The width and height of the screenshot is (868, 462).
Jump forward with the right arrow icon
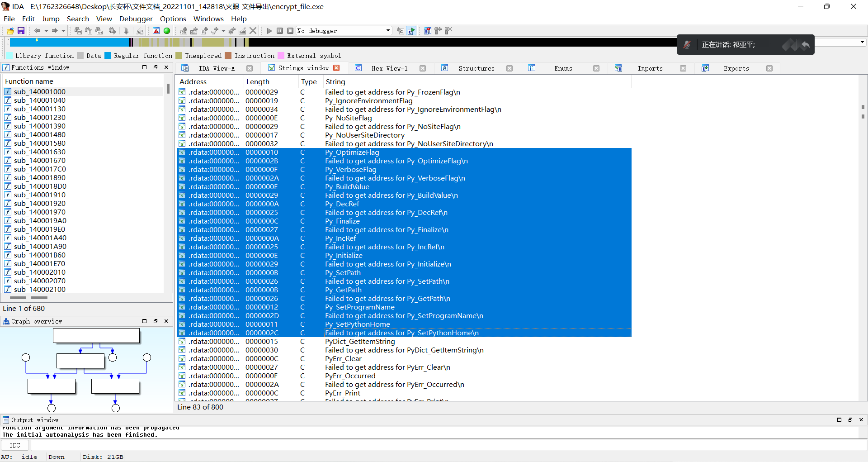coord(55,31)
